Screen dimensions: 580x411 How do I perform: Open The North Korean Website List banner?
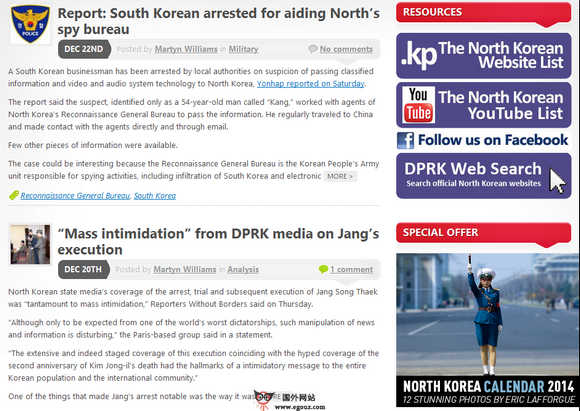pos(483,55)
